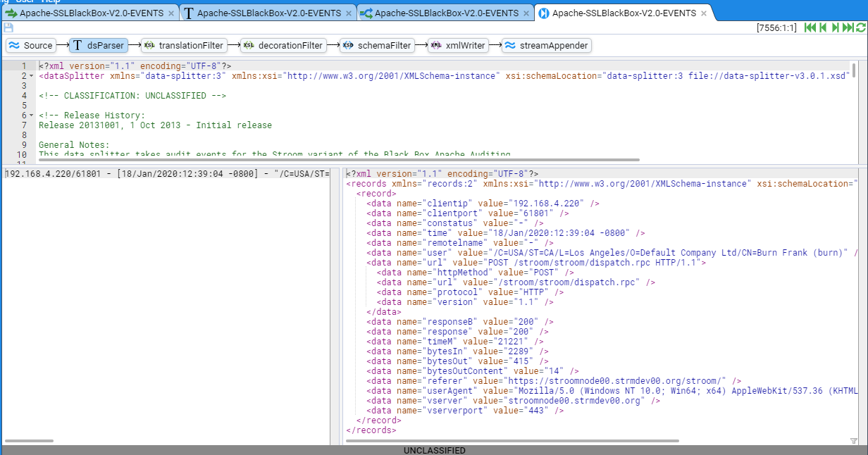Select the schemaFilter pipeline node
This screenshot has width=868, height=455.
(377, 46)
